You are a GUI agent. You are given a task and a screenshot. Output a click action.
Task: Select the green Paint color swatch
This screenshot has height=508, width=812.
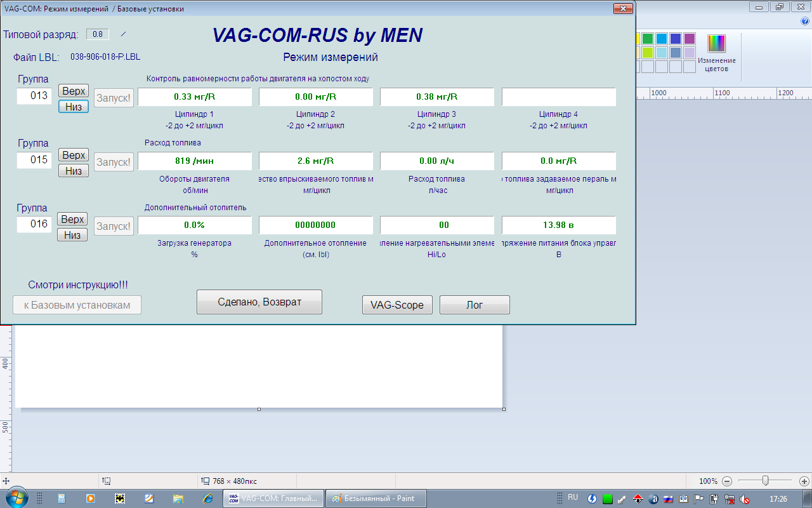pos(648,39)
